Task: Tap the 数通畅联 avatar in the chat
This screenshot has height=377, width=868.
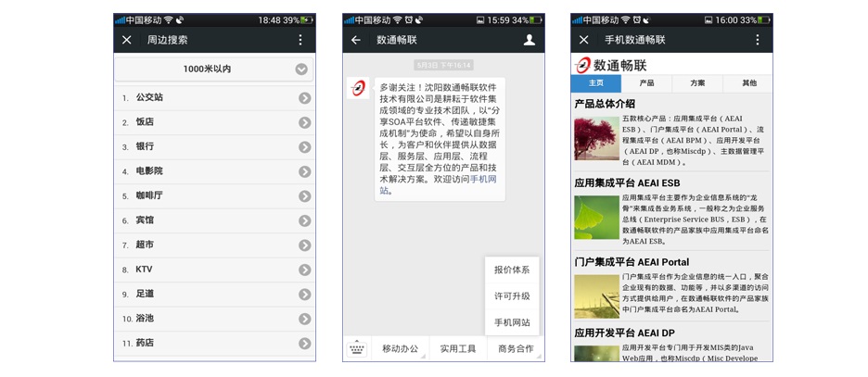Action: coord(358,88)
